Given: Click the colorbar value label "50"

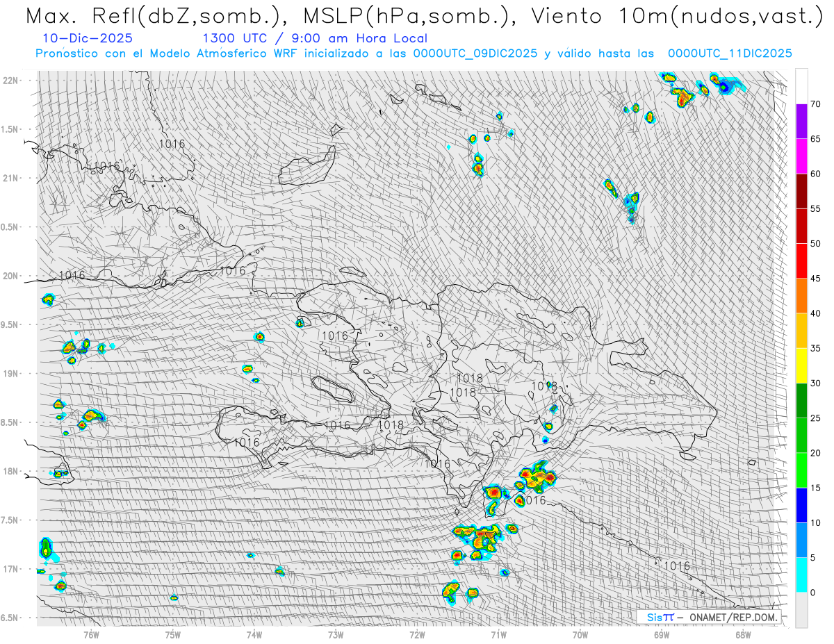Looking at the screenshot, I should [x=815, y=244].
